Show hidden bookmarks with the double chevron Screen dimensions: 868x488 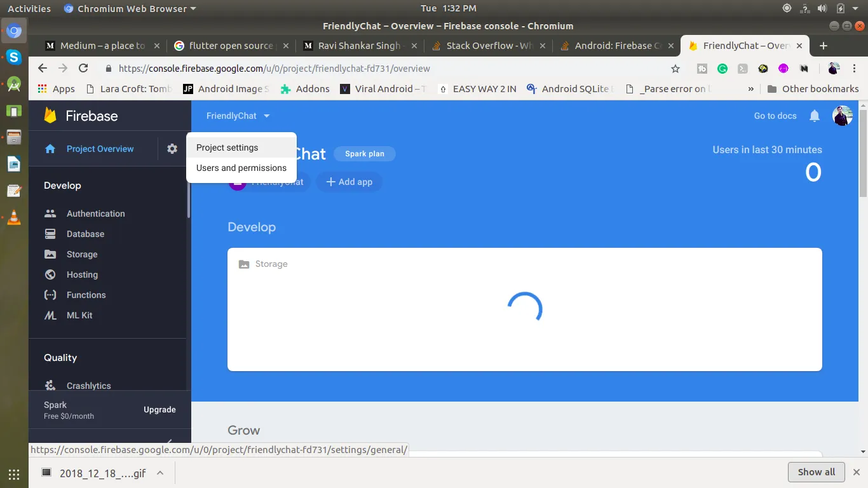751,89
